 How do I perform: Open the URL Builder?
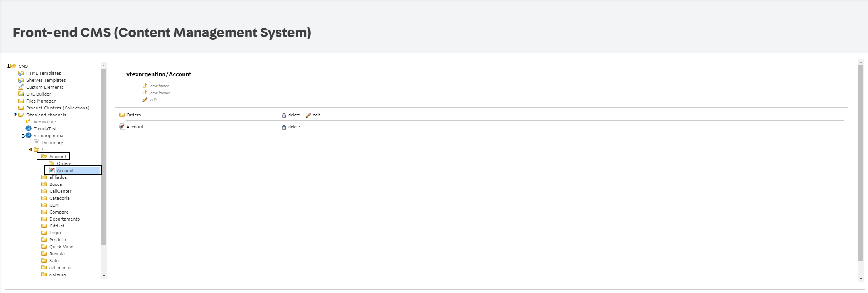click(x=39, y=94)
